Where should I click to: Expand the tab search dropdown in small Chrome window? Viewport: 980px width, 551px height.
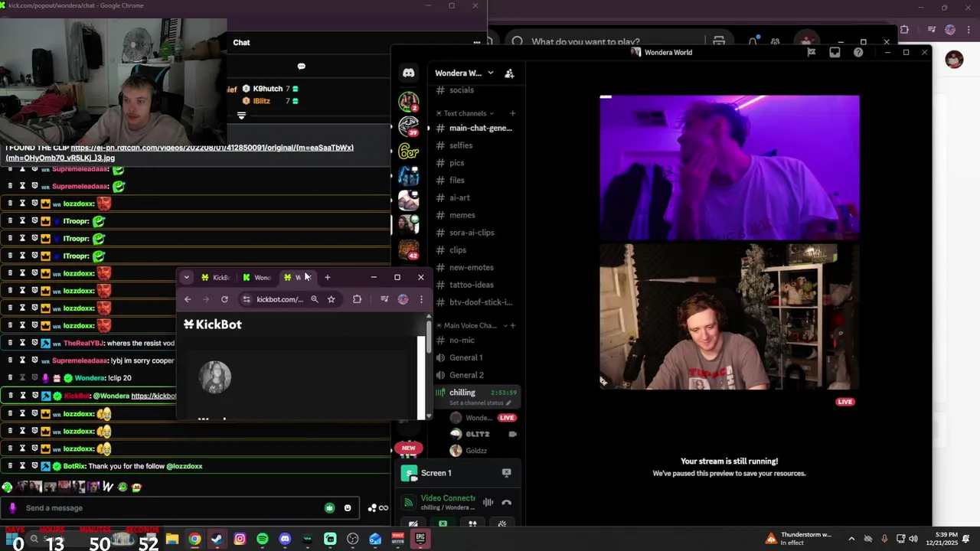coord(186,277)
